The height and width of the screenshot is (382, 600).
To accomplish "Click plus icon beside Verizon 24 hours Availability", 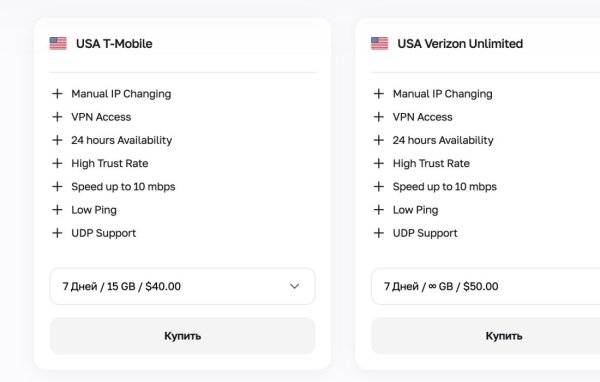I will pos(378,140).
